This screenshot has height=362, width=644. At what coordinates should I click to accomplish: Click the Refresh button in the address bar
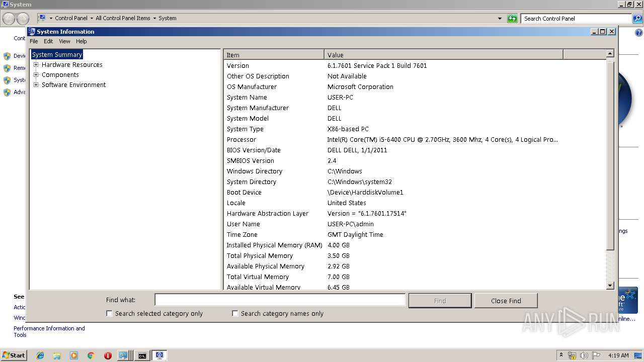click(512, 19)
